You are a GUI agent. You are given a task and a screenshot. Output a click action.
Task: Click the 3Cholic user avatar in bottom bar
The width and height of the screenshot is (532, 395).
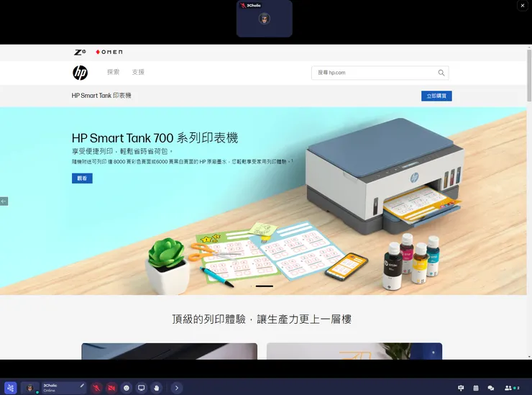click(30, 388)
